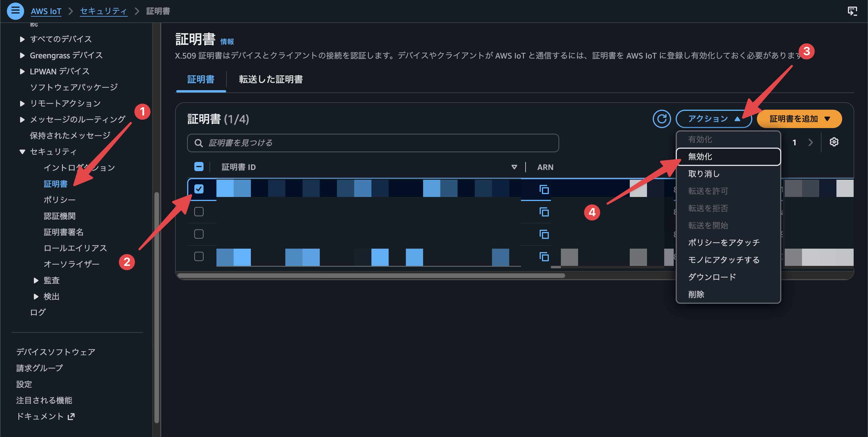Copy ARN of the second certificate row

point(544,212)
